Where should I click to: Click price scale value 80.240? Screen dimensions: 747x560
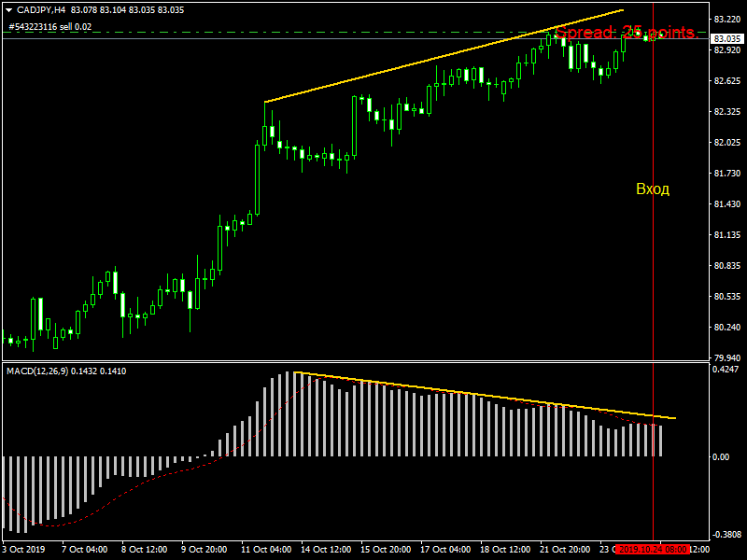[727, 328]
